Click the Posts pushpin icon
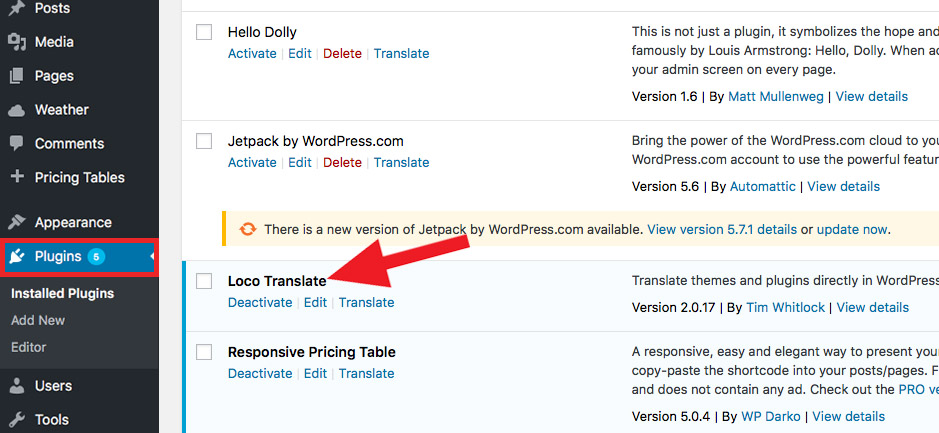Image resolution: width=939 pixels, height=433 pixels. 17,8
